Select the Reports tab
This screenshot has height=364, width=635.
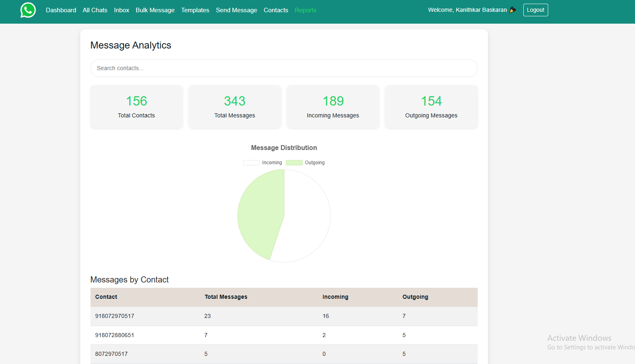pyautogui.click(x=305, y=10)
